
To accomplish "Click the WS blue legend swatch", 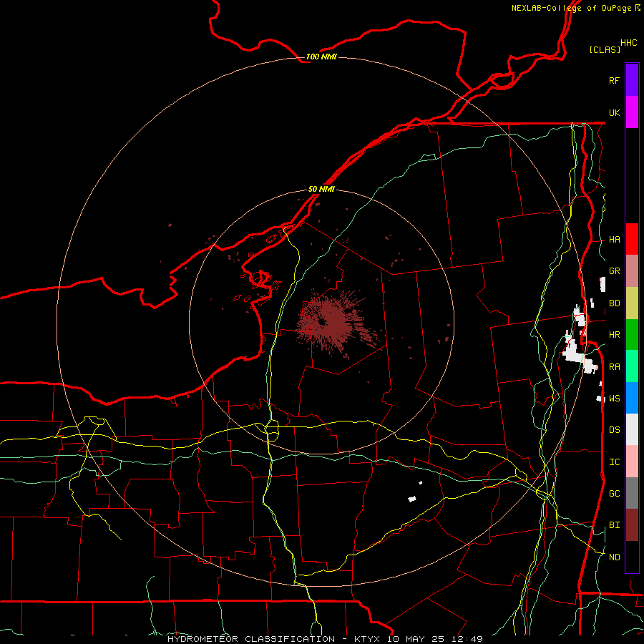I will [632, 398].
